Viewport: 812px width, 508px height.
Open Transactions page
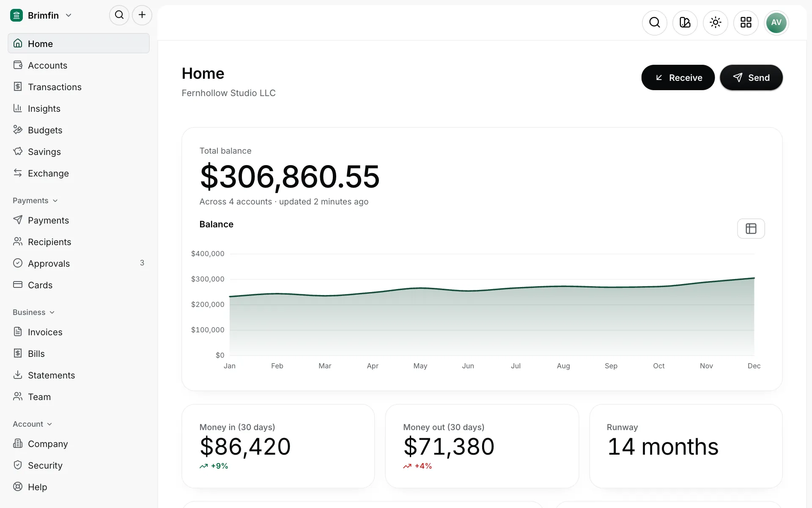(x=79, y=87)
